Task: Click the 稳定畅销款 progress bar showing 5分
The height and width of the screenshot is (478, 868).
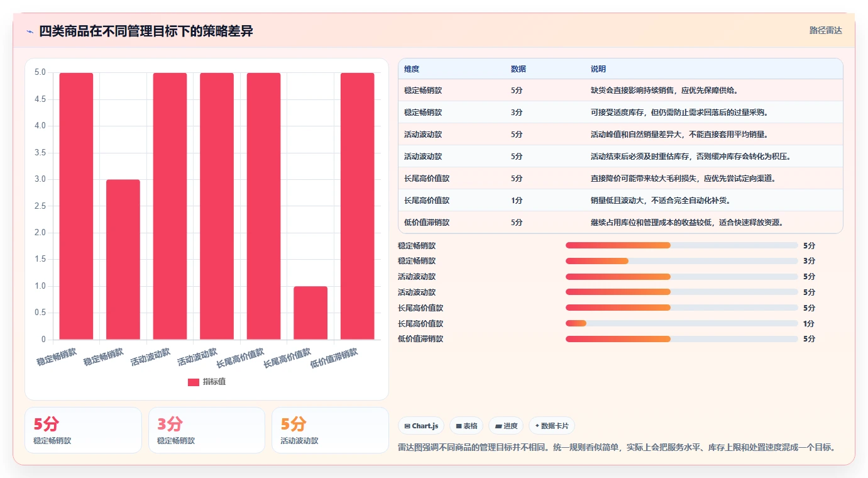Action: 682,245
